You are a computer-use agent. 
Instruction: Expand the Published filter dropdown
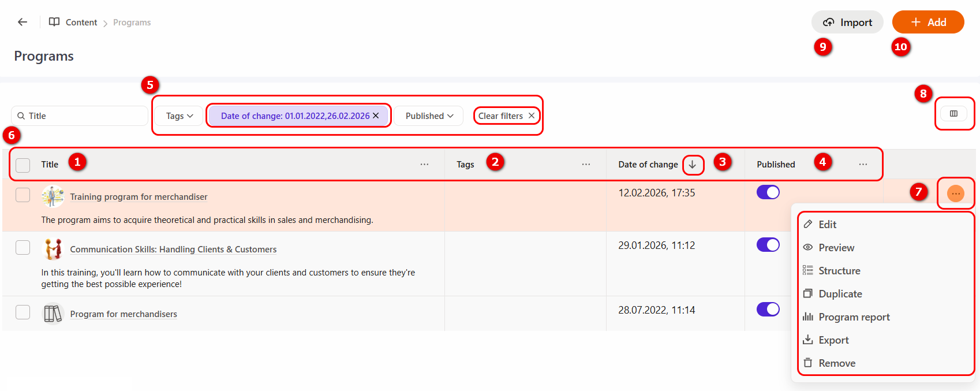pos(429,116)
